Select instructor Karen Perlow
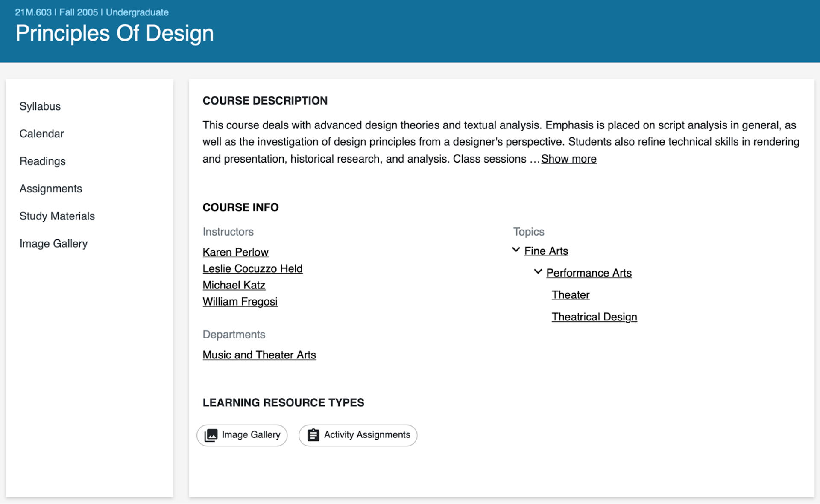This screenshot has height=504, width=820. click(235, 252)
